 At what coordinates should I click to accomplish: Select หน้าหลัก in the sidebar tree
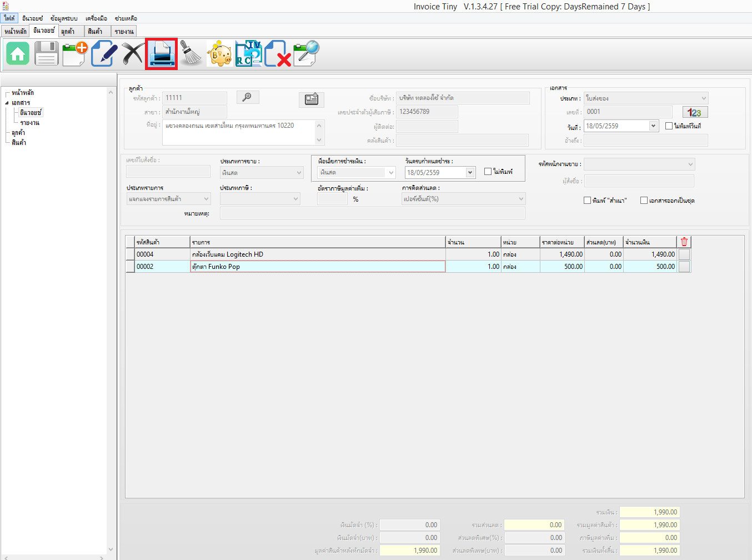[x=23, y=93]
